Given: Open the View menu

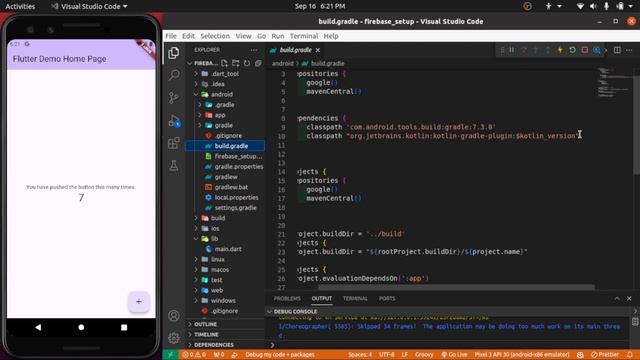Looking at the screenshot, I should tap(243, 36).
